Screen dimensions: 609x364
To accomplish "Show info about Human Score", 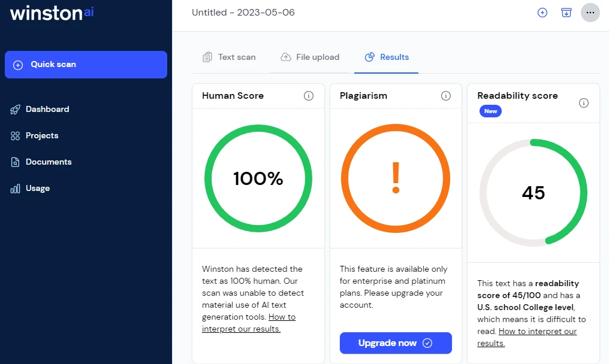I will pos(308,95).
